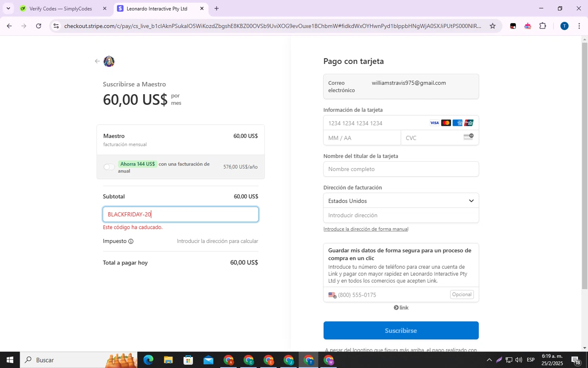This screenshot has width=588, height=368.
Task: Click the Windows taskbar search box
Action: [x=79, y=360]
